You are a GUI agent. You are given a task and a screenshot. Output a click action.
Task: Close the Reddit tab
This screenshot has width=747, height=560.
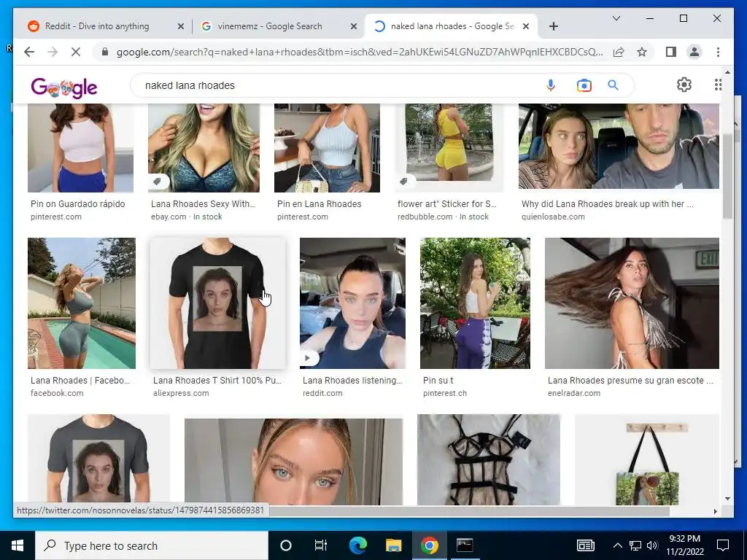point(181,26)
